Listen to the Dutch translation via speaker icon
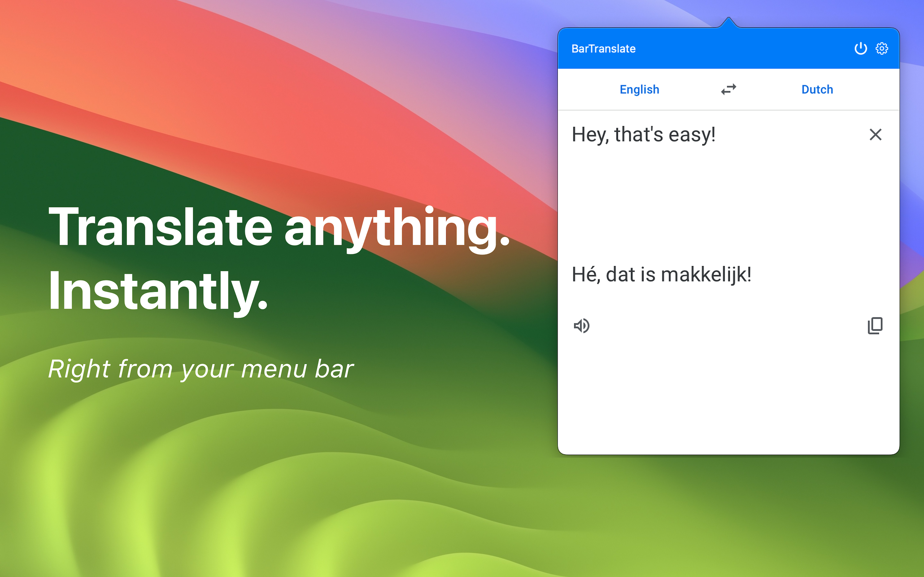This screenshot has width=924, height=577. [581, 326]
